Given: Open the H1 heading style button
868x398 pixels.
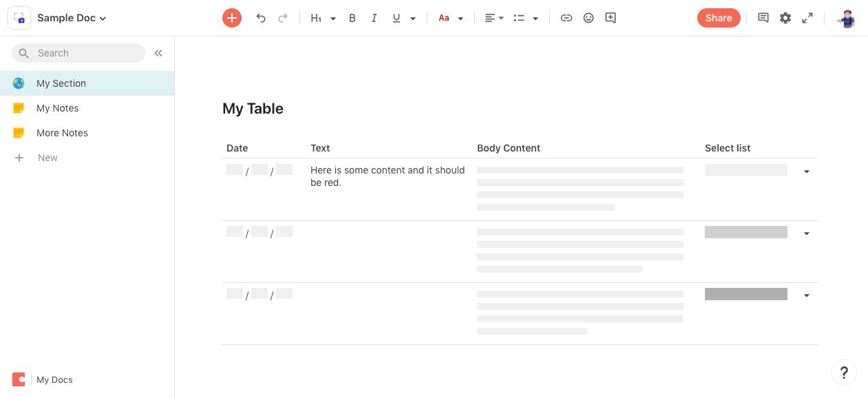Looking at the screenshot, I should pyautogui.click(x=316, y=18).
